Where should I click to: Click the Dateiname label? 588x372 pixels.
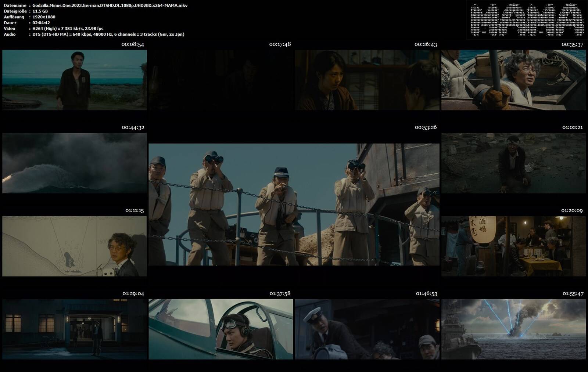pos(15,6)
